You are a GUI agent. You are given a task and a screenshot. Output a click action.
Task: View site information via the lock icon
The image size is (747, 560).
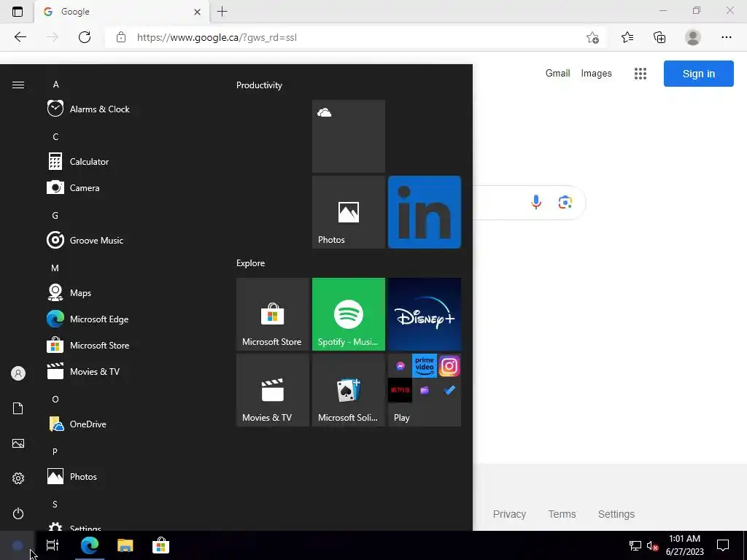(x=121, y=37)
